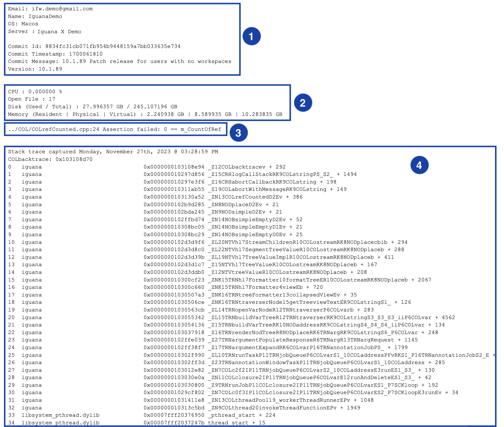504x427 pixels.
Task: Click the Disk Used / Total line
Action: (92, 107)
